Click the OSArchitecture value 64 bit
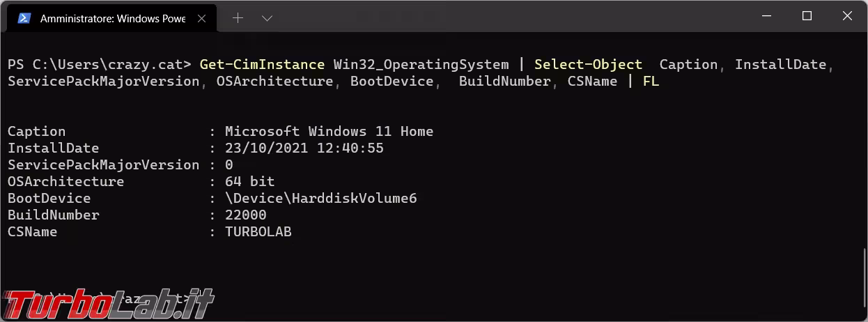This screenshot has width=868, height=322. 249,182
